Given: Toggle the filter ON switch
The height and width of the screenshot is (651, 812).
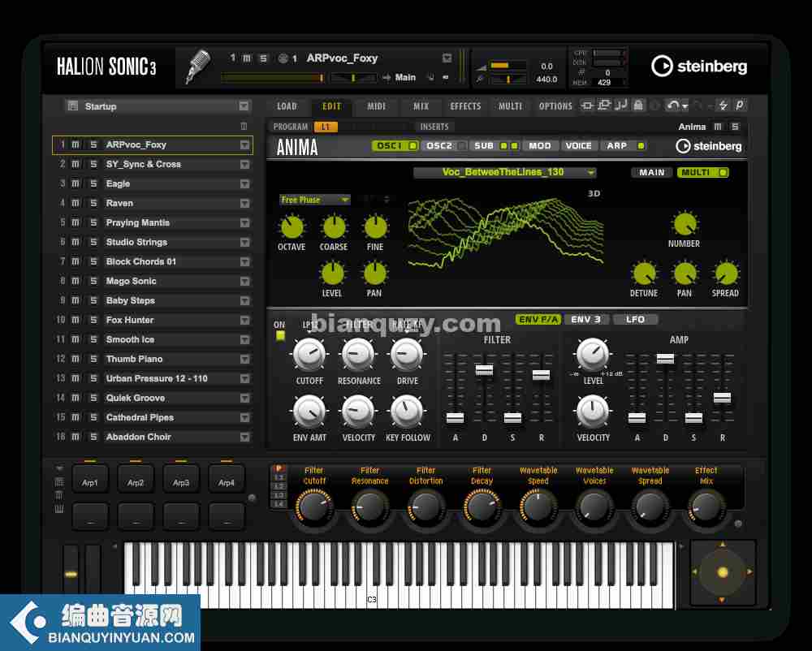Looking at the screenshot, I should click(280, 336).
